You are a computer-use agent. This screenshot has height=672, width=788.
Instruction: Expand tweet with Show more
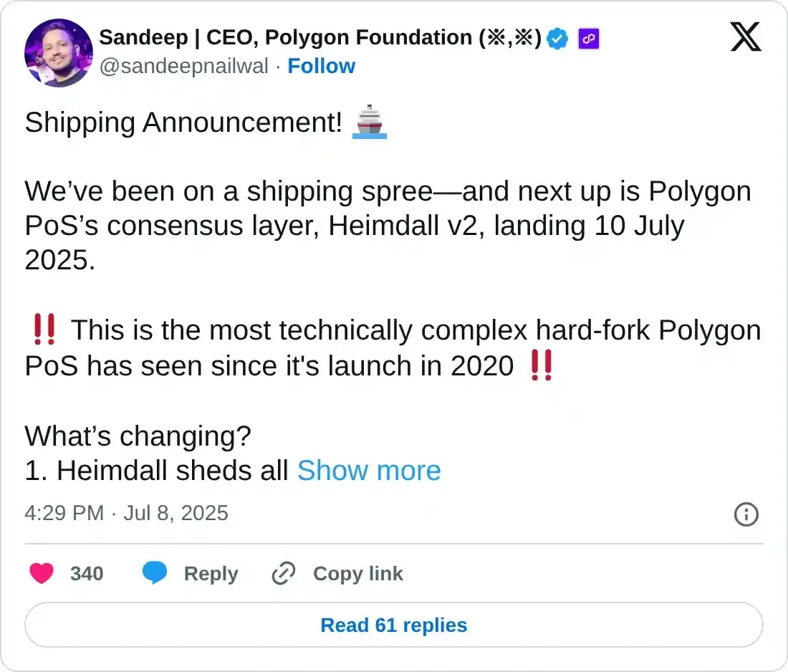click(369, 470)
